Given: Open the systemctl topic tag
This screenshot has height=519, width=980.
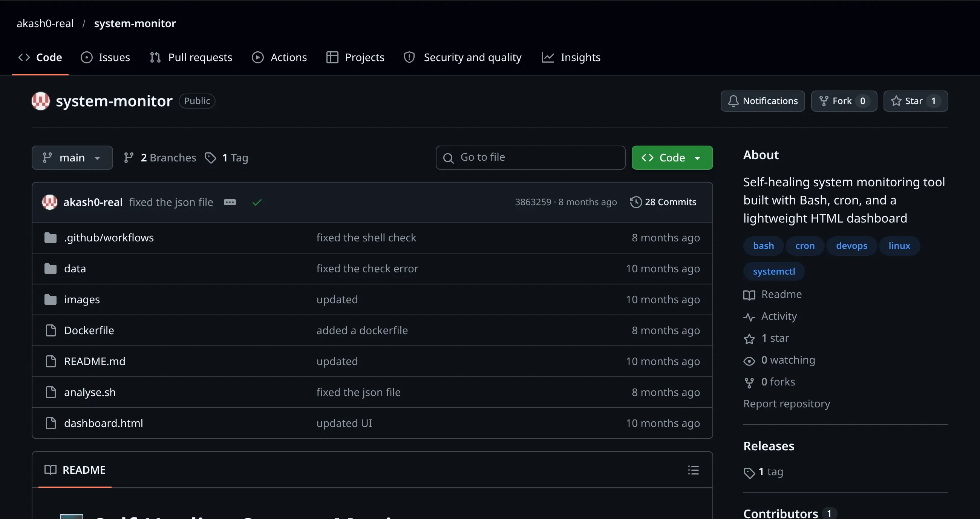Looking at the screenshot, I should (774, 271).
